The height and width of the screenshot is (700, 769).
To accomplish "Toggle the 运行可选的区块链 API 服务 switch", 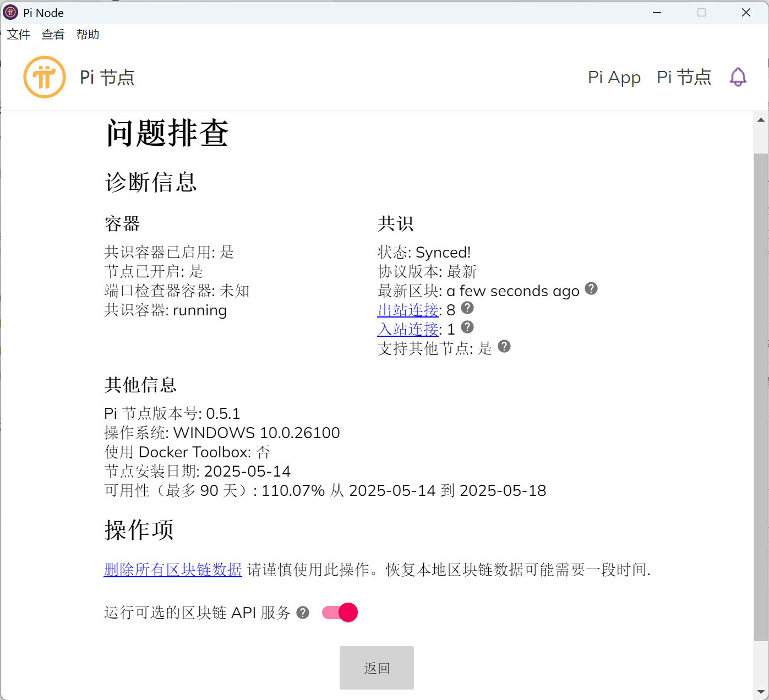I will tap(340, 612).
